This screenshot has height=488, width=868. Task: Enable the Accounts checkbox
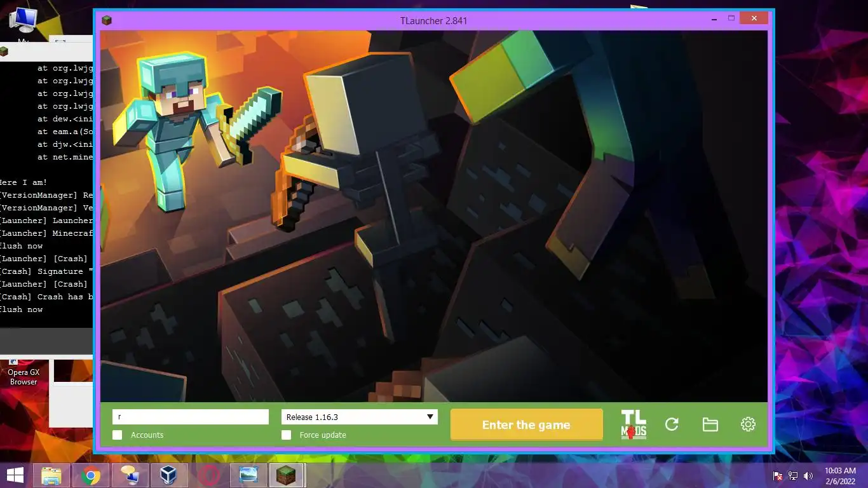tap(117, 435)
